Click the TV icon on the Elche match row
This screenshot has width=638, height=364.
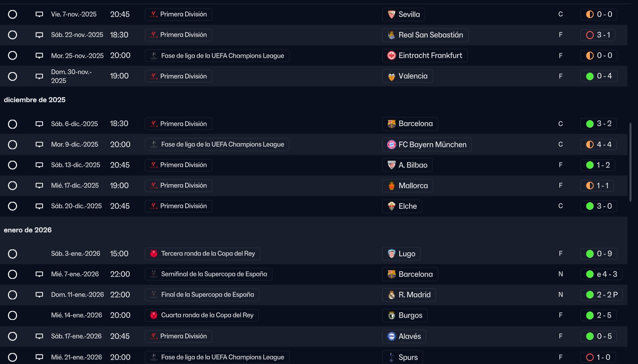tap(39, 206)
